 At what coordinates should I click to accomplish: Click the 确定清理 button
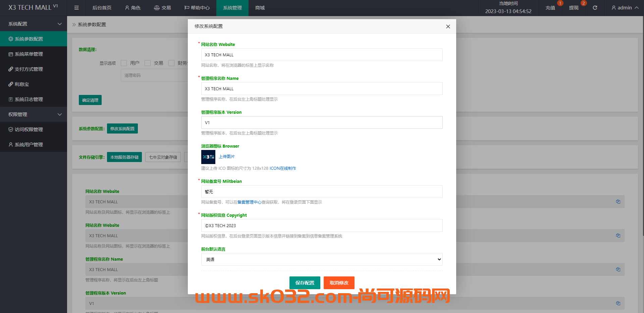coord(90,100)
